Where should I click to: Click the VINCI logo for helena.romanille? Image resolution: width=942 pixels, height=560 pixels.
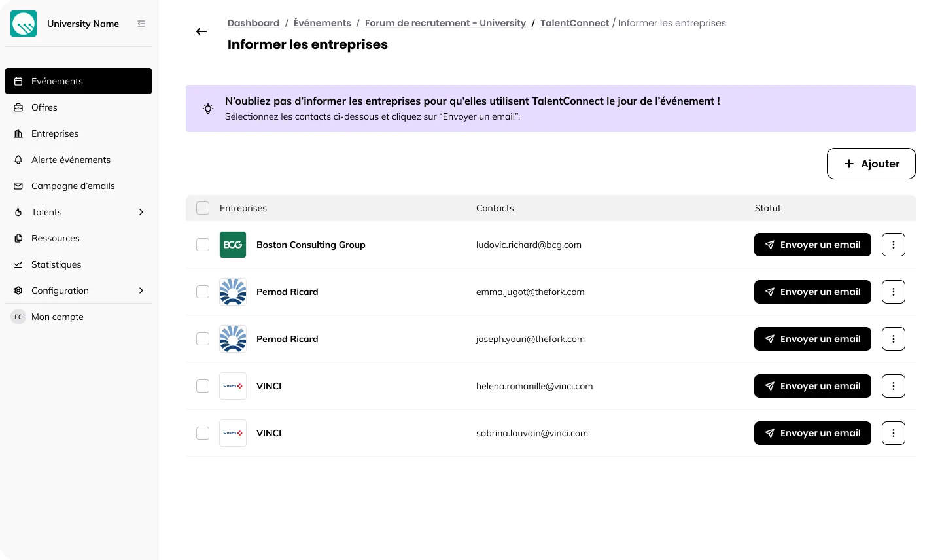[x=233, y=386]
